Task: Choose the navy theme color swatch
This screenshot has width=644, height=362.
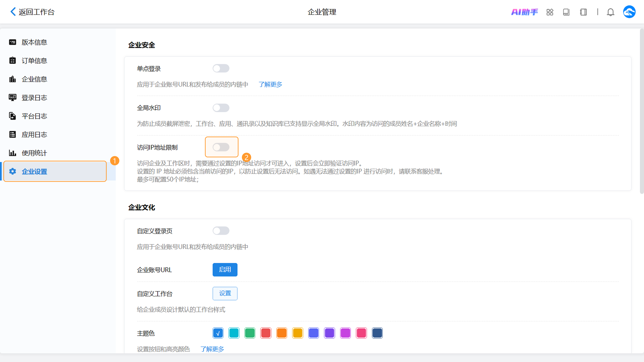Action: [x=377, y=333]
